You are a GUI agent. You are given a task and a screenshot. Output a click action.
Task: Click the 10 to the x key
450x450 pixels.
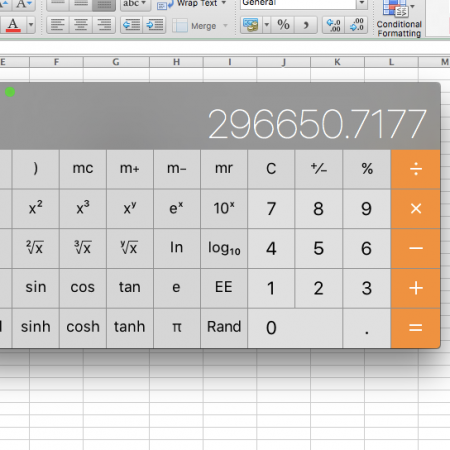click(x=224, y=209)
